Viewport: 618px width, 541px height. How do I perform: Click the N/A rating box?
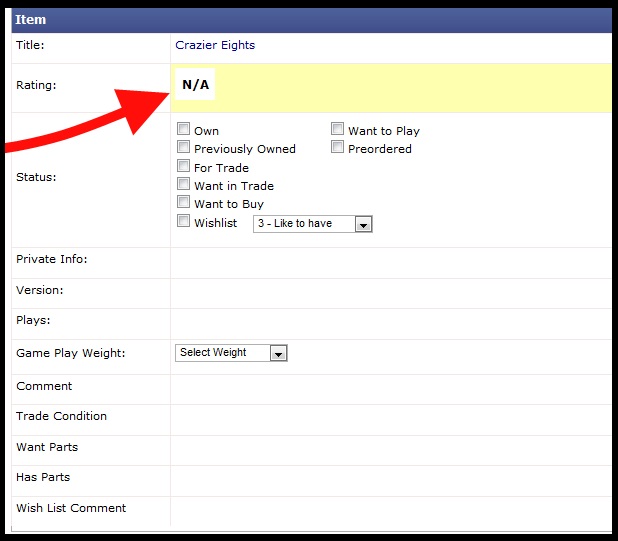[x=196, y=85]
